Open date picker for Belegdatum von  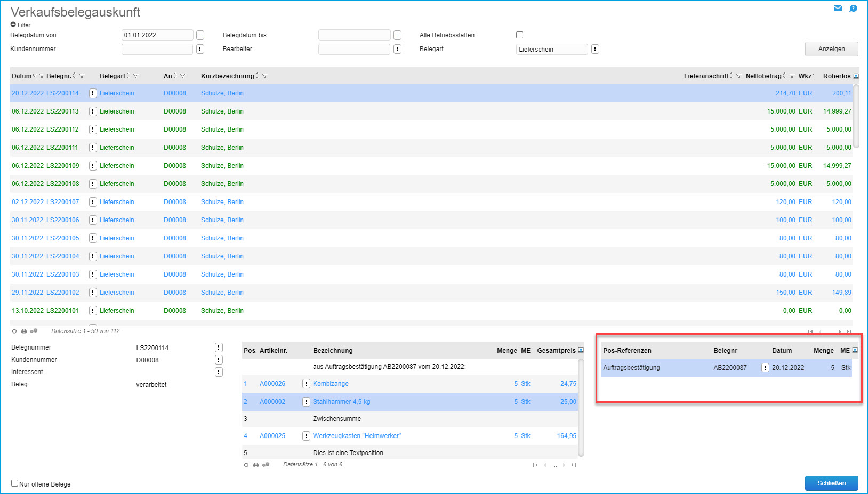coord(200,35)
